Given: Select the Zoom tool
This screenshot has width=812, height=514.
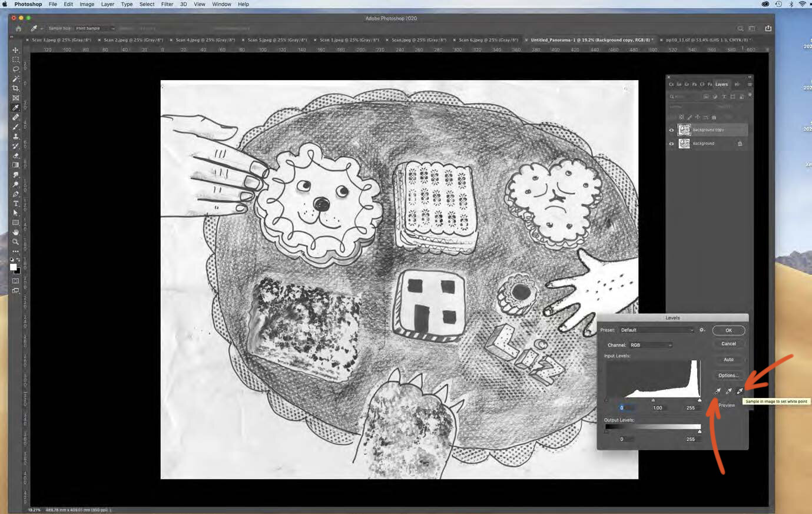Looking at the screenshot, I should [16, 241].
